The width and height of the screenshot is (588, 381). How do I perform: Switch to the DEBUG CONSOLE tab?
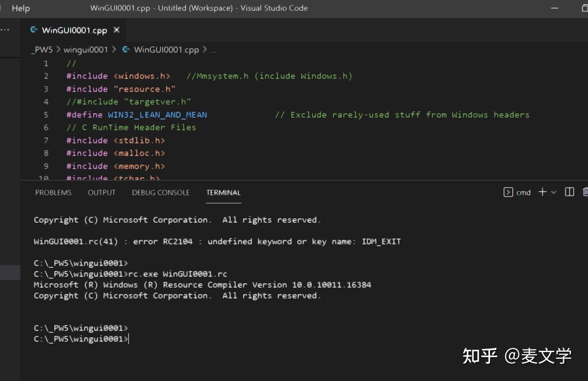click(161, 192)
